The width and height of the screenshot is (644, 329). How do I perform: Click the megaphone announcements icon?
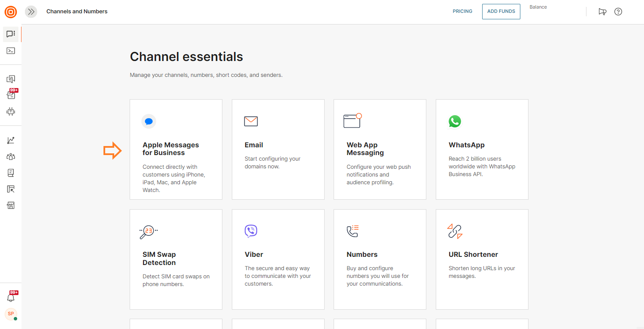602,12
